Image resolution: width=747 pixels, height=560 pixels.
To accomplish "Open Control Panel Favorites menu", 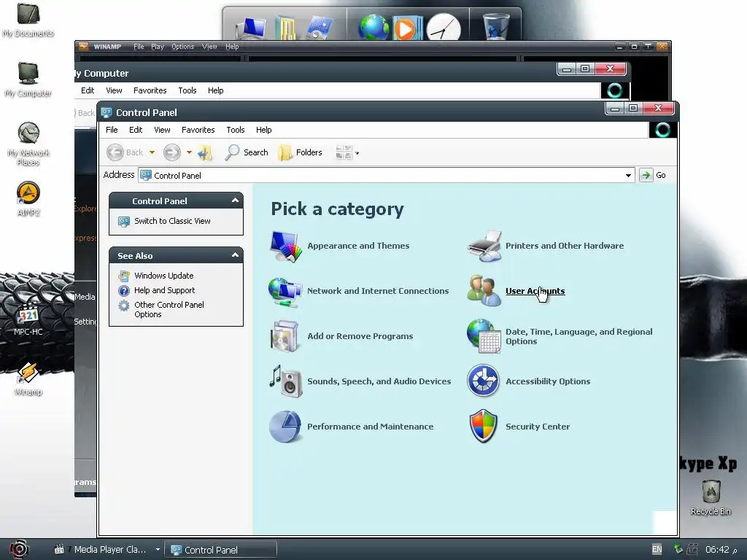I will click(x=198, y=130).
